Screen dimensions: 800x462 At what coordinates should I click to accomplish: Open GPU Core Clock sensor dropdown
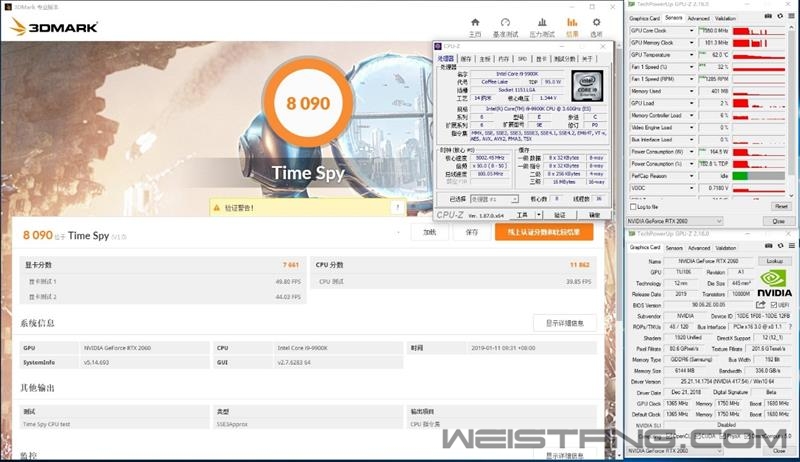tap(692, 31)
